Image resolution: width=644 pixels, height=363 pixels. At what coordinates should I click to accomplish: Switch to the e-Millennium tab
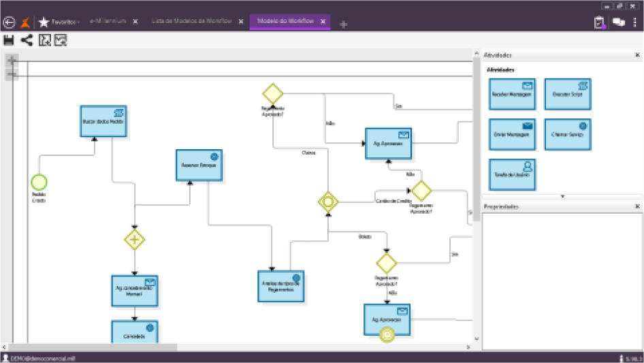pyautogui.click(x=108, y=21)
